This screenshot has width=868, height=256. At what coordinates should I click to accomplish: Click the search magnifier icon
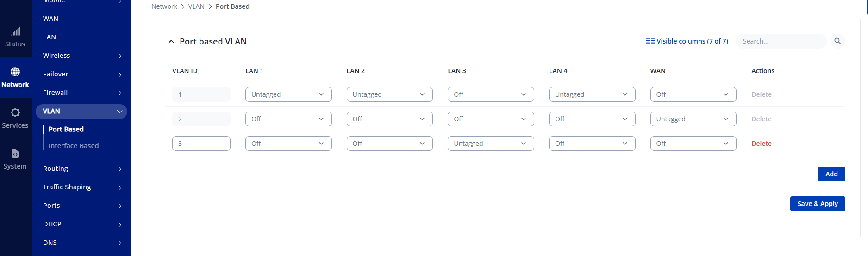[837, 41]
